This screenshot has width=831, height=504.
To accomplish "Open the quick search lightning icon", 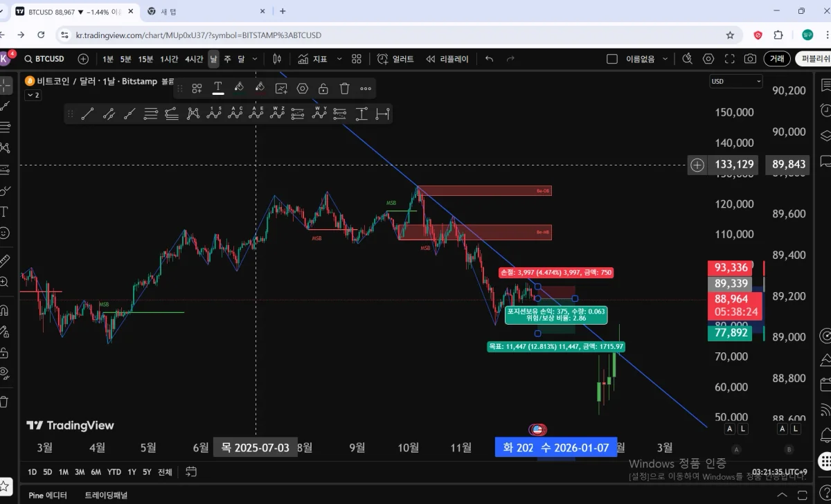I will [x=688, y=59].
